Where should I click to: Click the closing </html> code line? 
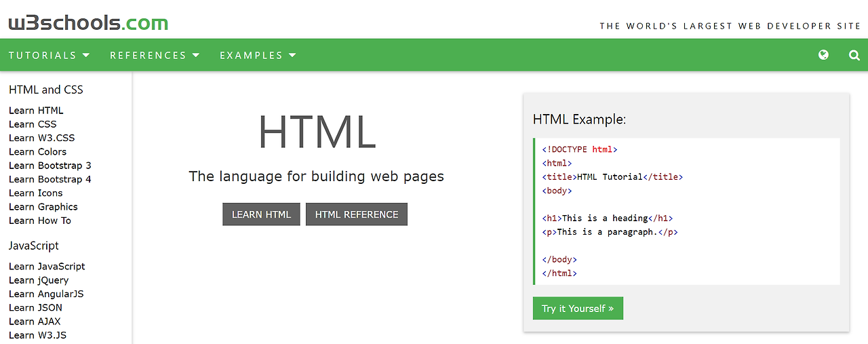point(559,273)
